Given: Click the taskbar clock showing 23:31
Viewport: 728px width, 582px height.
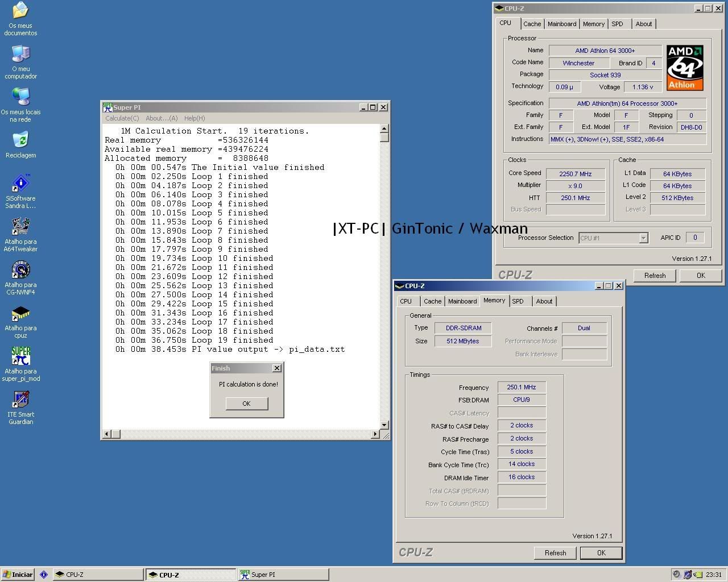Looking at the screenshot, I should pyautogui.click(x=714, y=575).
